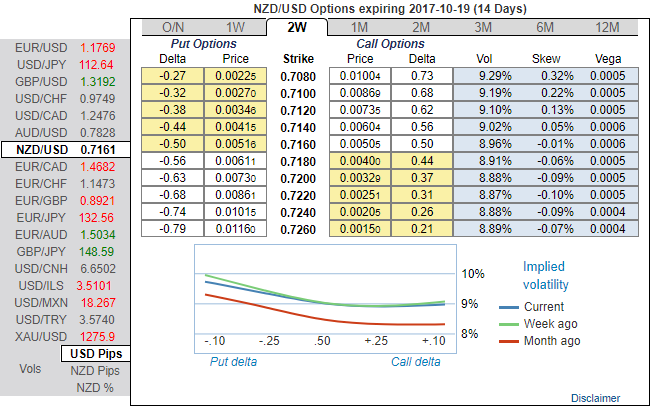The width and height of the screenshot is (651, 406).
Task: Open the Disclaimer link
Action: pyautogui.click(x=595, y=397)
